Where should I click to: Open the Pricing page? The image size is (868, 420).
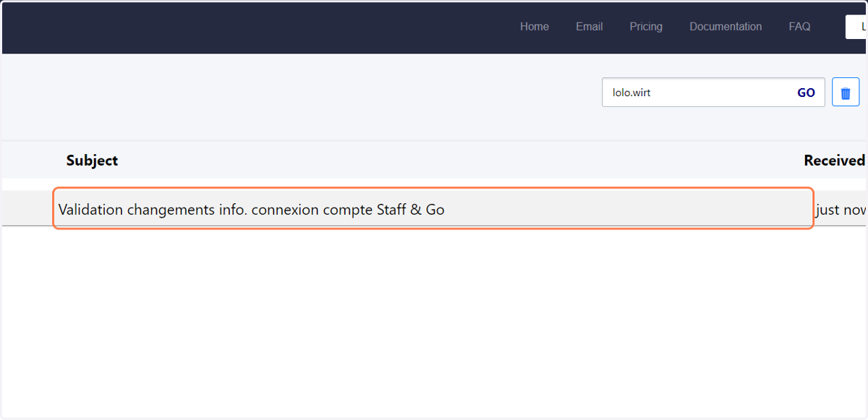pos(646,27)
